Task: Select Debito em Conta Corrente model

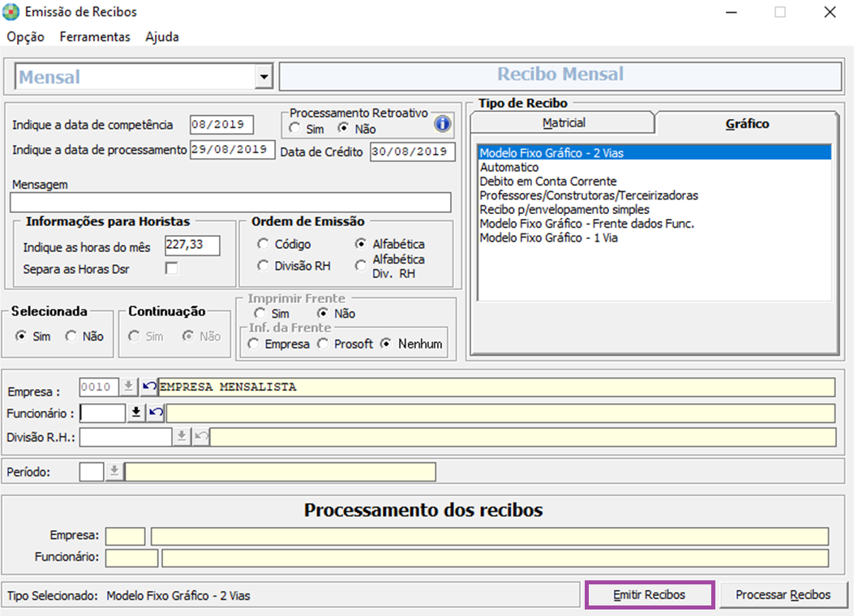Action: [654, 182]
